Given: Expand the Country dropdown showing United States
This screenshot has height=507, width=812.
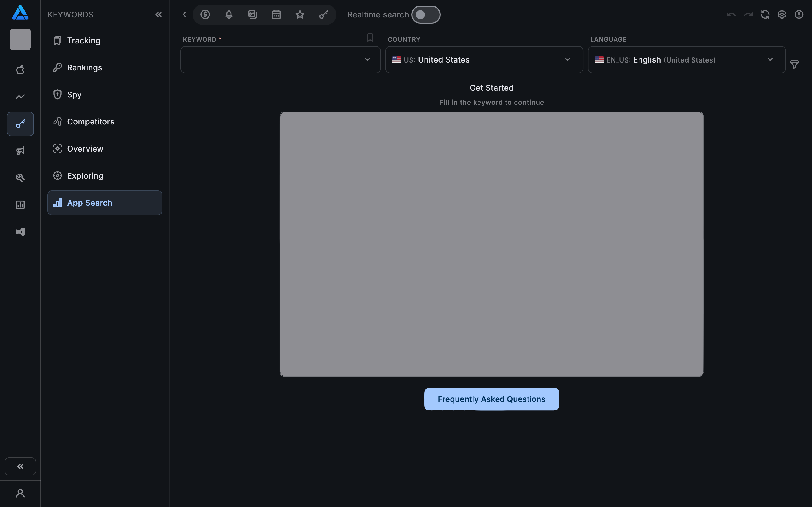Looking at the screenshot, I should (567, 59).
